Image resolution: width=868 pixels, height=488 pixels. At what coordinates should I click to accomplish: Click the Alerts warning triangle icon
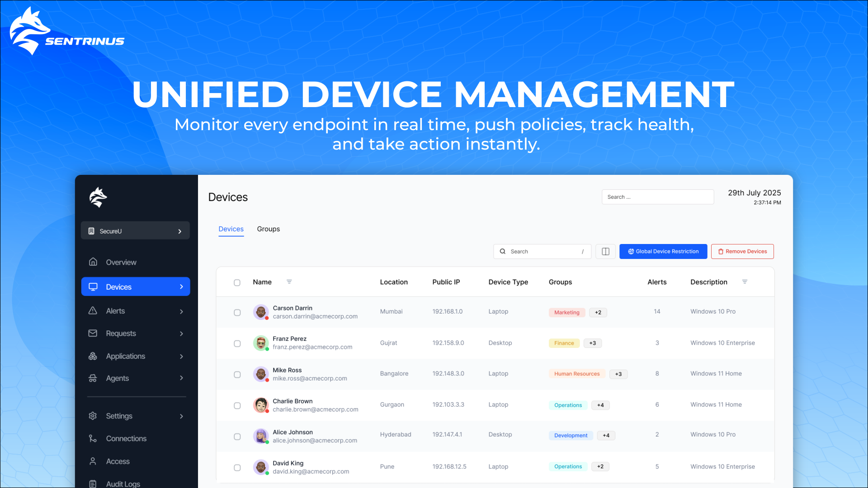click(93, 311)
